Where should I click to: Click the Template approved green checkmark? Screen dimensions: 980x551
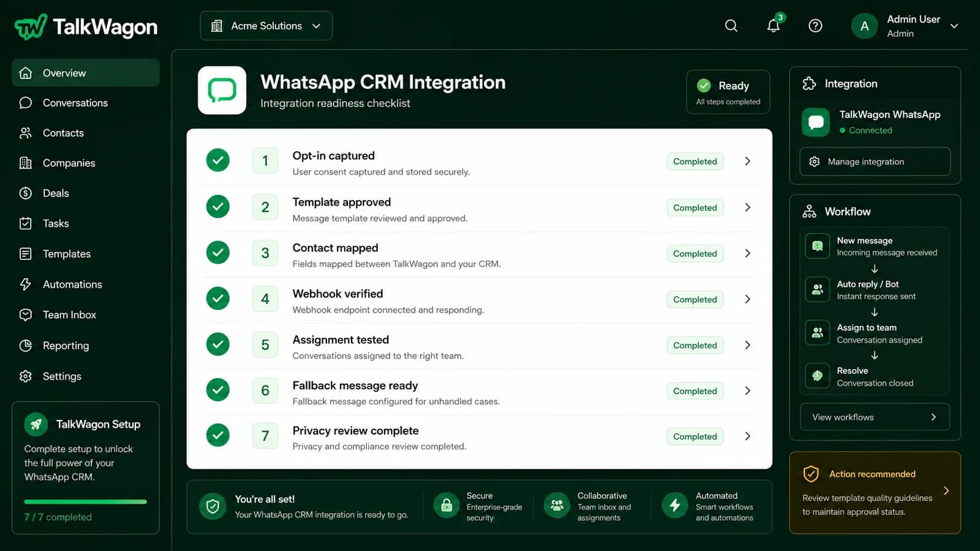coord(217,206)
